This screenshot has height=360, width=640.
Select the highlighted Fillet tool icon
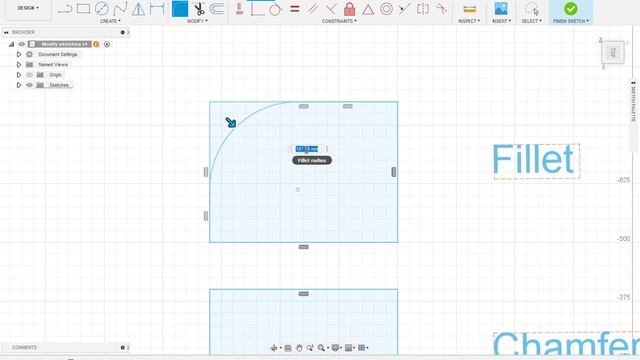pyautogui.click(x=180, y=9)
